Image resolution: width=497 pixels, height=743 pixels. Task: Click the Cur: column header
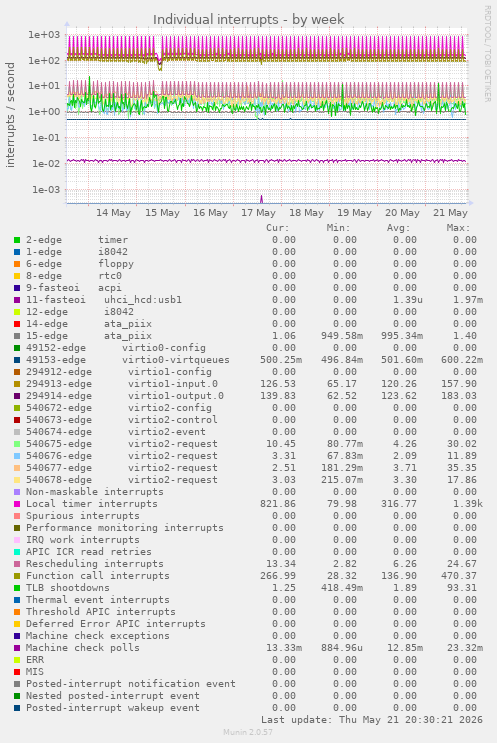[278, 228]
